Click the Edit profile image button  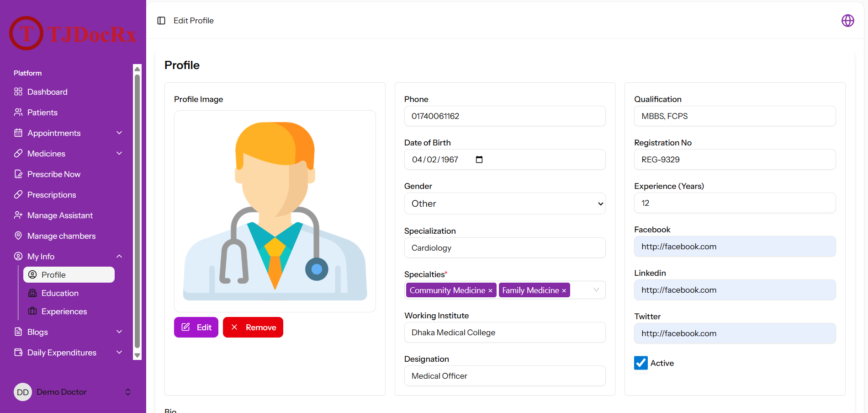[x=196, y=327]
